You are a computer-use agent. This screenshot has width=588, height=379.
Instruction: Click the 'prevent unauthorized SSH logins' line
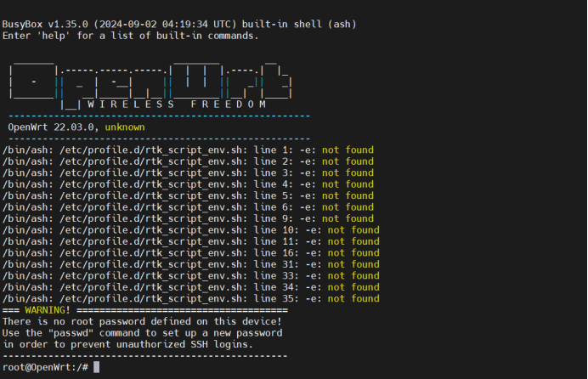pyautogui.click(x=127, y=344)
